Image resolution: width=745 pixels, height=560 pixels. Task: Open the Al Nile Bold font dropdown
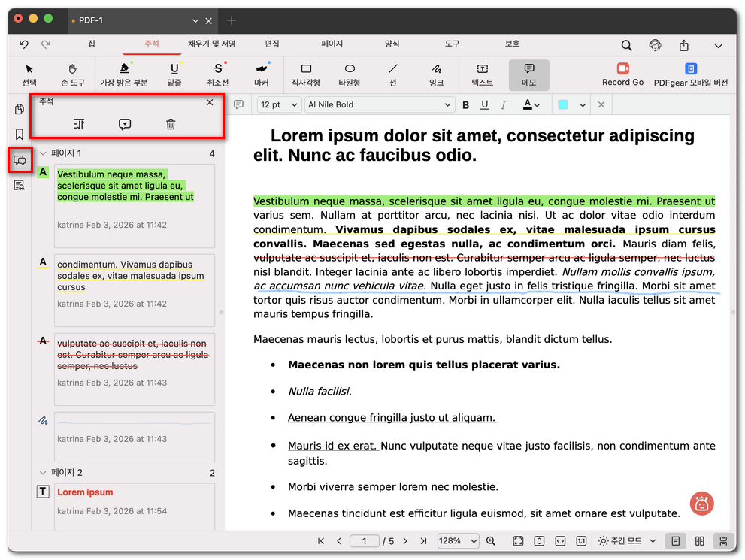pos(379,104)
